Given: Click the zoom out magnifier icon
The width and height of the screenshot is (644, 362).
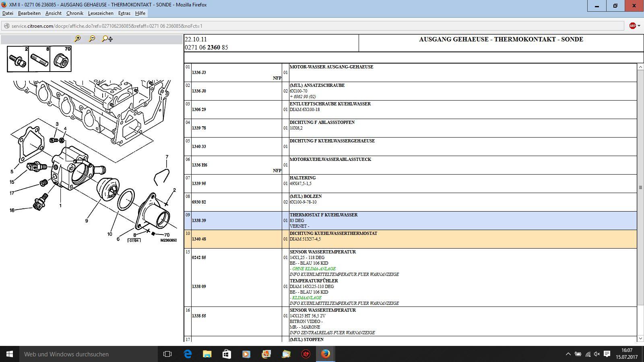Looking at the screenshot, I should pyautogui.click(x=92, y=39).
